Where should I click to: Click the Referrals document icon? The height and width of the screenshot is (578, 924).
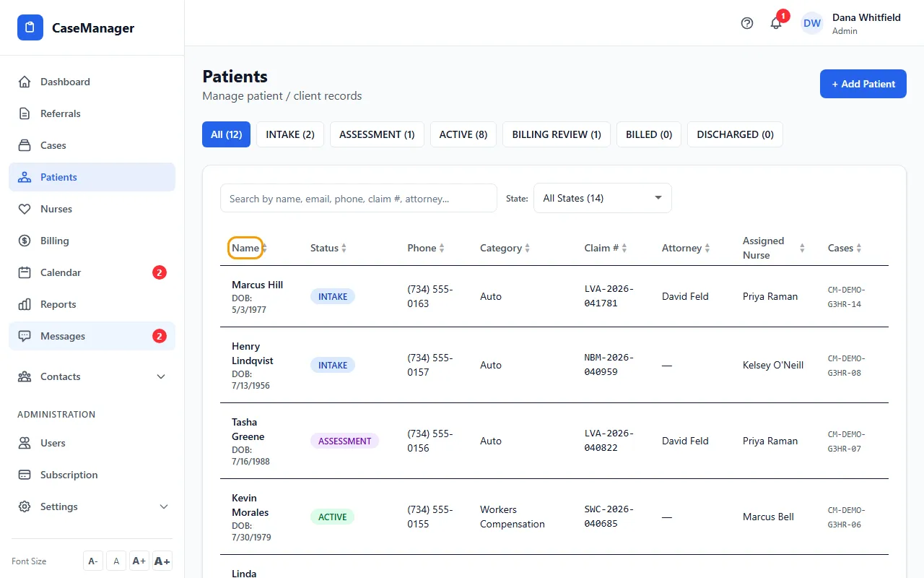click(x=25, y=113)
